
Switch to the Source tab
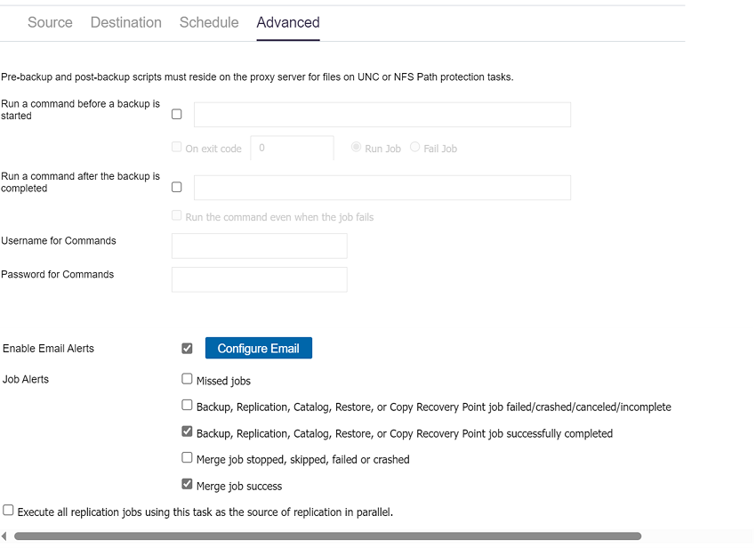50,23
